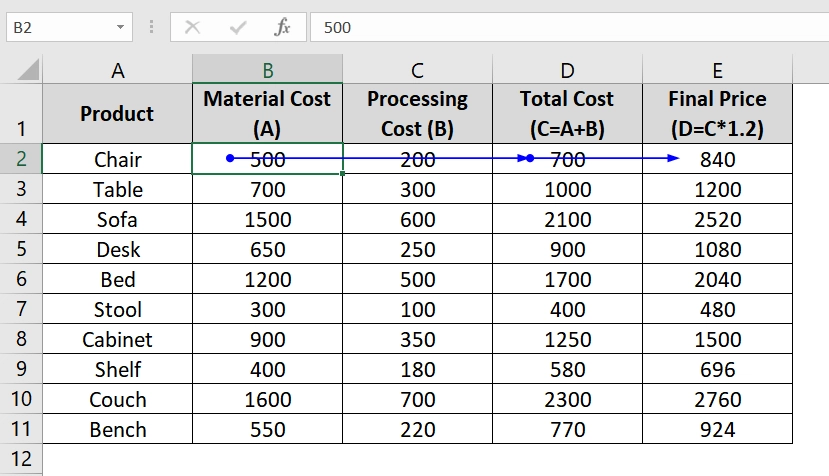The image size is (829, 476).
Task: Click Shelf's processing cost 180
Action: point(418,369)
